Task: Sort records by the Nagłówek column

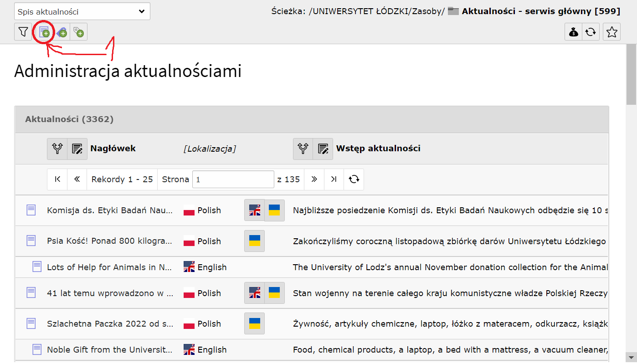Action: [57, 149]
